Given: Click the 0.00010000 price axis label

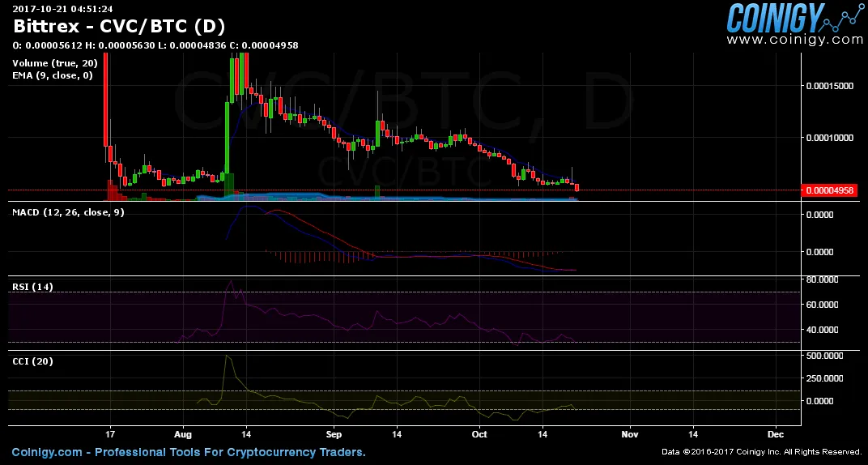Looking at the screenshot, I should pos(831,138).
